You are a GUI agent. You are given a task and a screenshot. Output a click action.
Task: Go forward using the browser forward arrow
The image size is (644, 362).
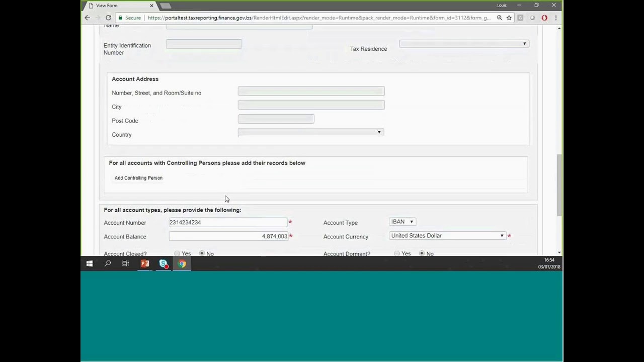[x=98, y=18]
